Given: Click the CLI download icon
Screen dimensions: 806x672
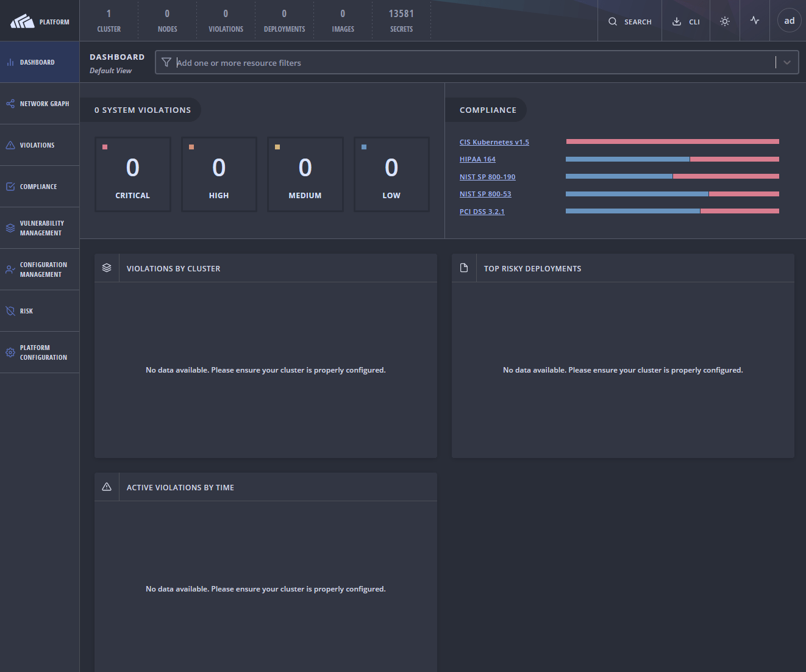Looking at the screenshot, I should (x=677, y=21).
